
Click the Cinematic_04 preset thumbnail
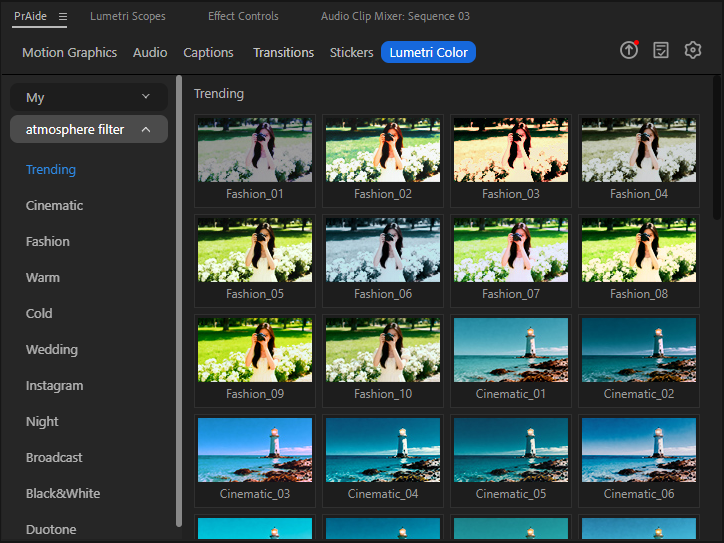click(383, 450)
